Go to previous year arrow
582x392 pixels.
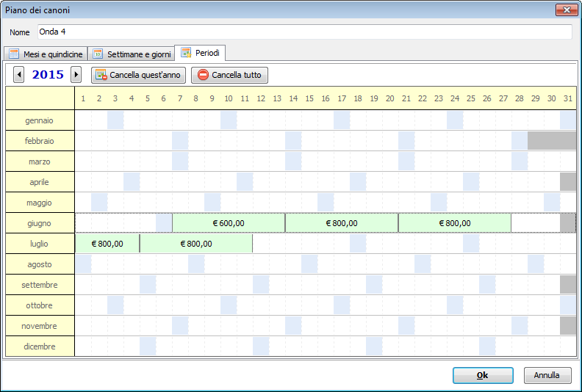(19, 75)
